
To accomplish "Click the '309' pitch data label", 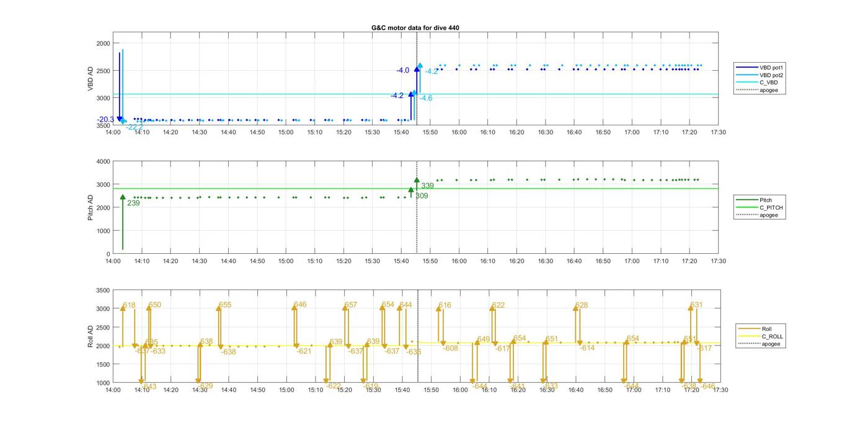I will point(422,195).
